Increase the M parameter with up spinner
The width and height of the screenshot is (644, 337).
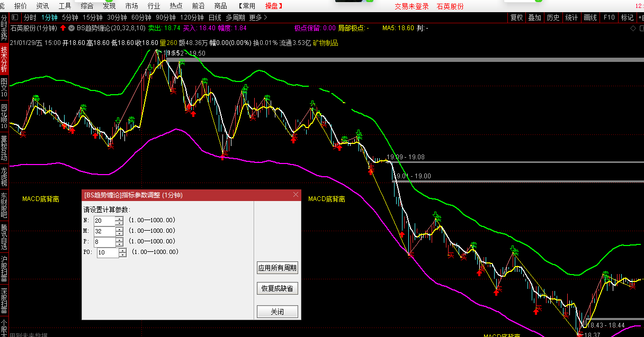[119, 229]
